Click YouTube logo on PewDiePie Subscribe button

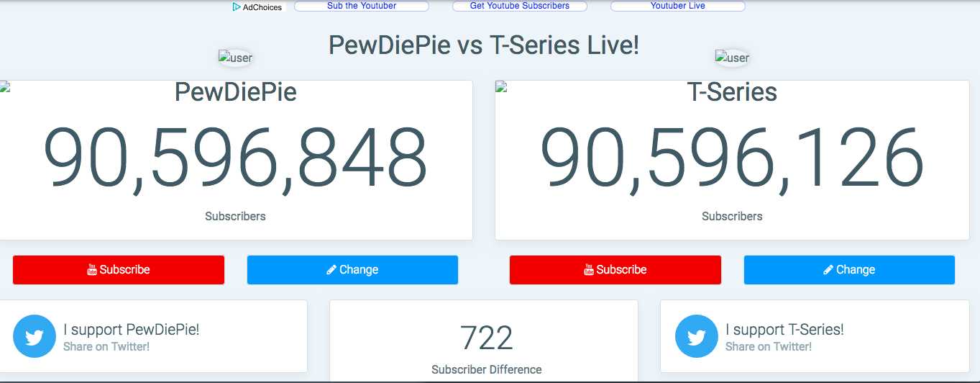pyautogui.click(x=92, y=270)
